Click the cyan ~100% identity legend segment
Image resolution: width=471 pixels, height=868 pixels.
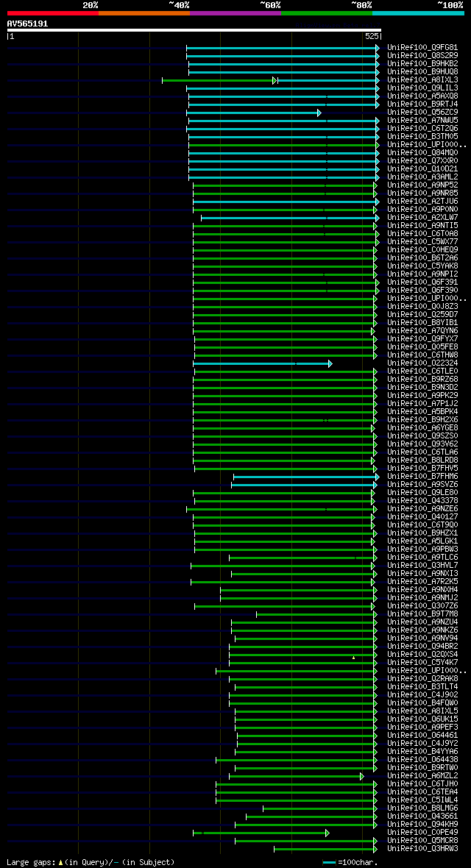[x=418, y=13]
